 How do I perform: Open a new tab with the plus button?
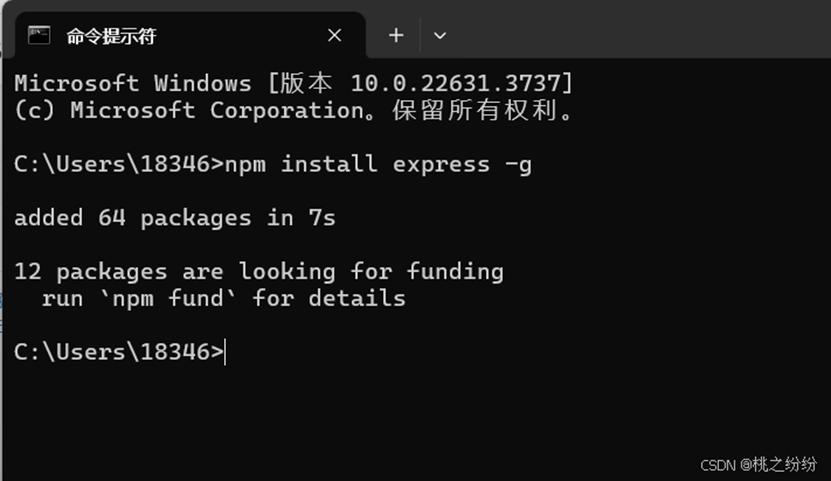(396, 35)
